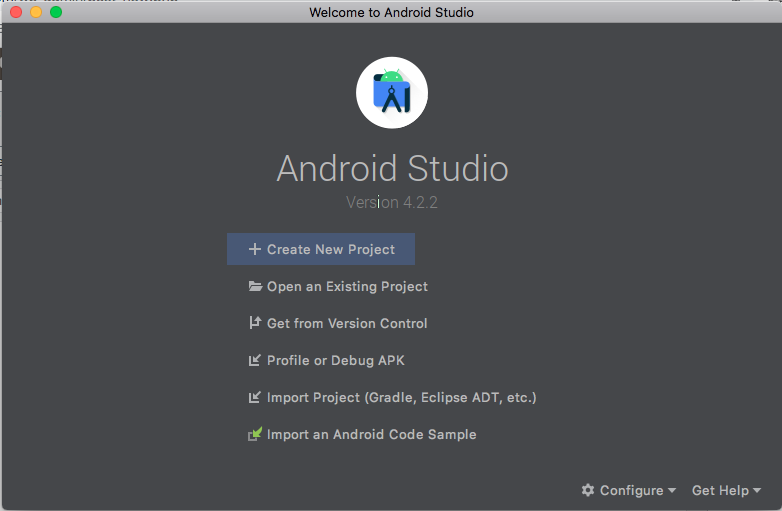Maximize window using green button
Screen dimensions: 782x511
[56, 12]
